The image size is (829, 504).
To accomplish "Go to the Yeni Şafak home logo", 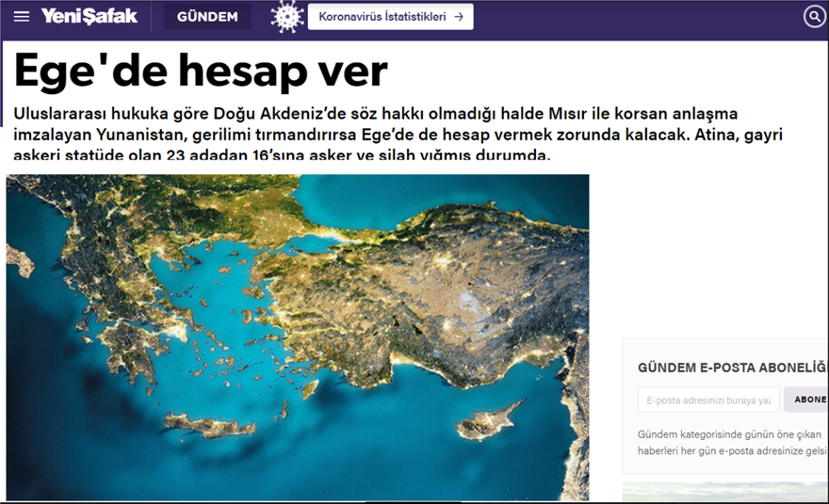I will [89, 16].
